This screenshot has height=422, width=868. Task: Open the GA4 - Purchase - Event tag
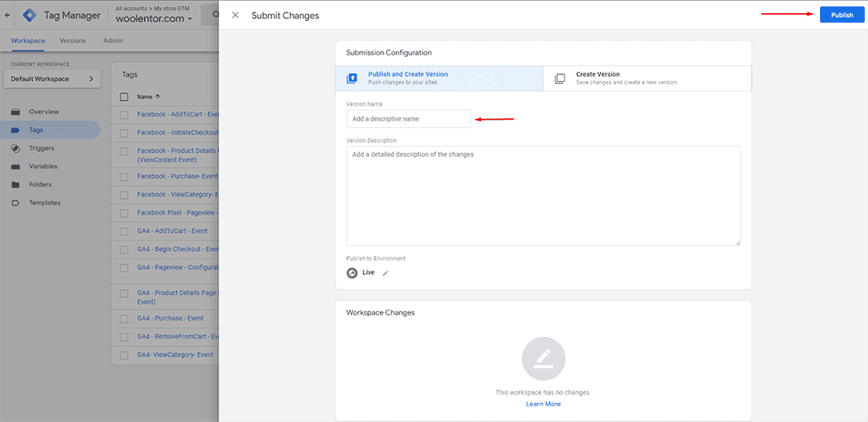coord(170,319)
